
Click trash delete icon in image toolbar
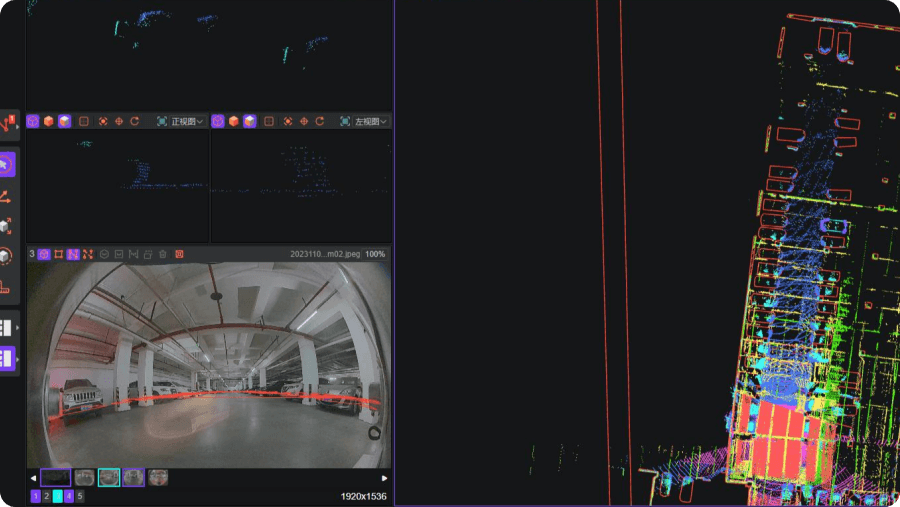[x=163, y=254]
